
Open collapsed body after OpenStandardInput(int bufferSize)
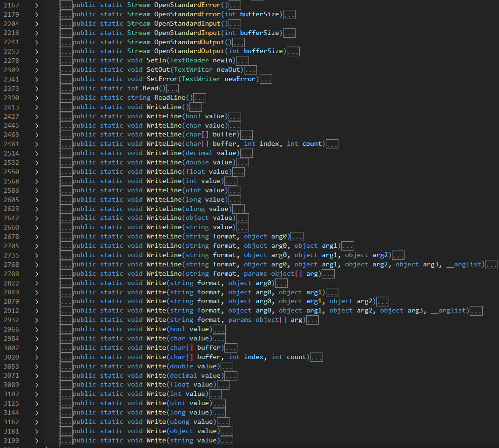[289, 33]
